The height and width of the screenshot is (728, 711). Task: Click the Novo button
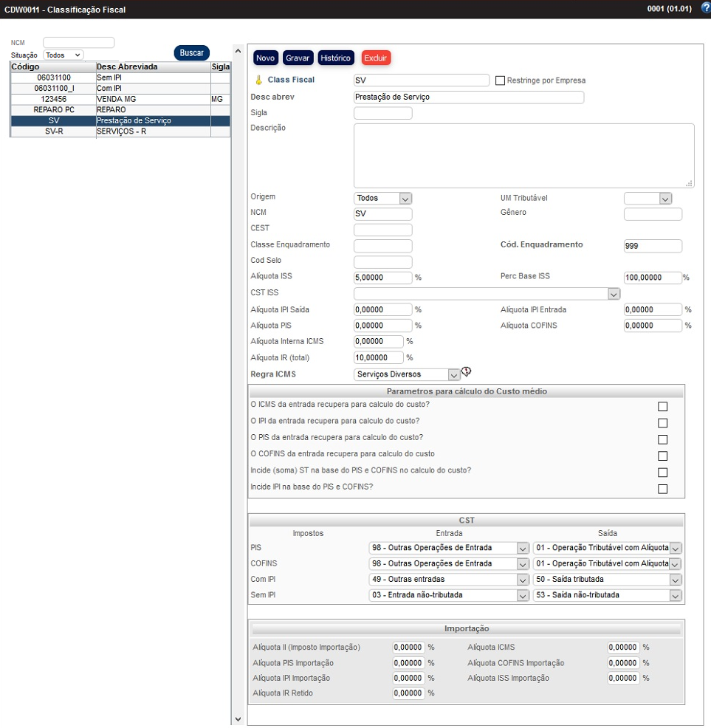[x=265, y=58]
